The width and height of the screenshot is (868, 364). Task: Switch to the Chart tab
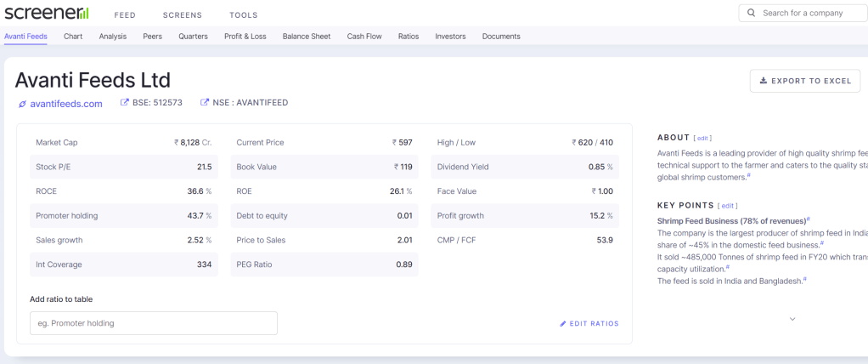tap(73, 37)
